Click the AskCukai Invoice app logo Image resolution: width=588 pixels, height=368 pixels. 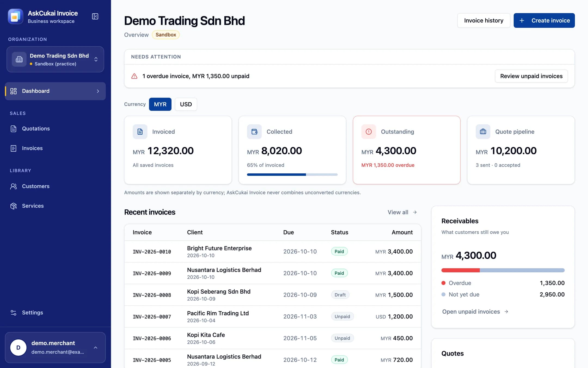point(16,17)
